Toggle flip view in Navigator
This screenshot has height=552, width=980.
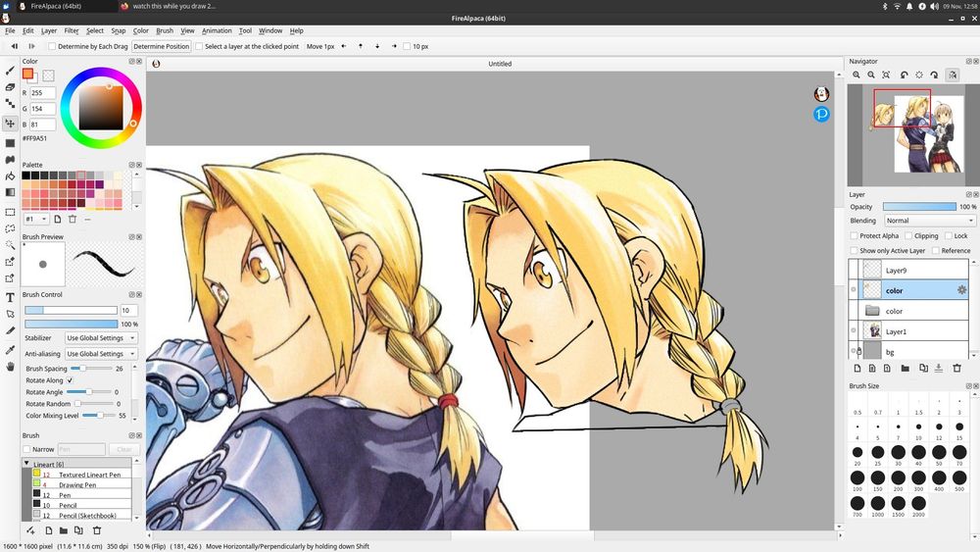click(952, 75)
